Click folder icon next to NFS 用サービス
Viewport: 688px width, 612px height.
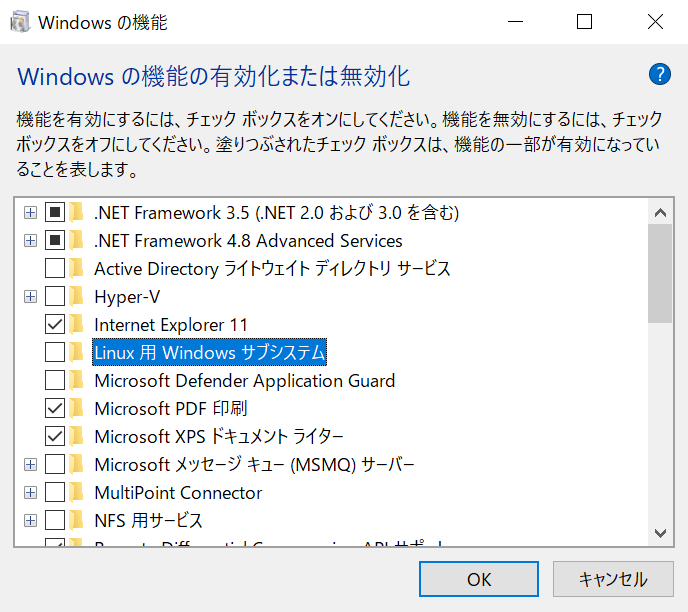click(x=76, y=520)
